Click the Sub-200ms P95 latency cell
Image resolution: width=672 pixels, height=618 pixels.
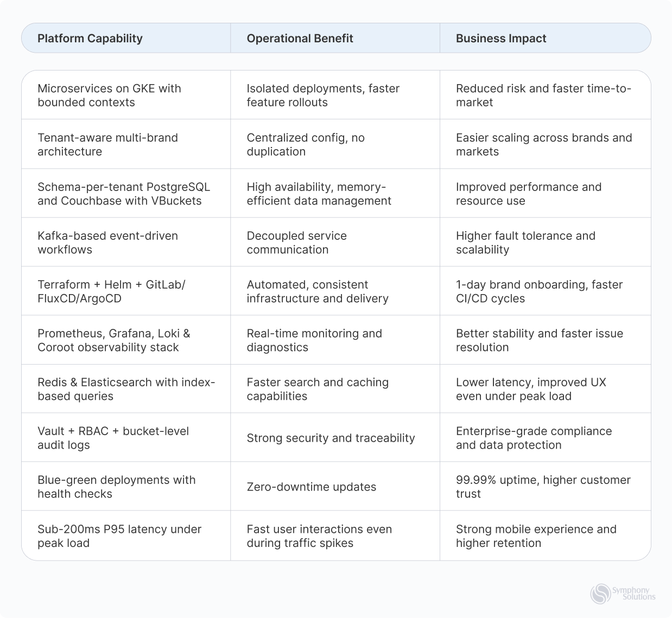pyautogui.click(x=126, y=536)
